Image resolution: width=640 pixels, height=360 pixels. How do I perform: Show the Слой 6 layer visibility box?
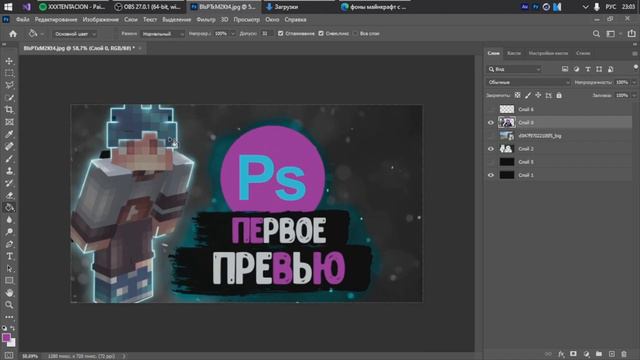[x=491, y=109]
